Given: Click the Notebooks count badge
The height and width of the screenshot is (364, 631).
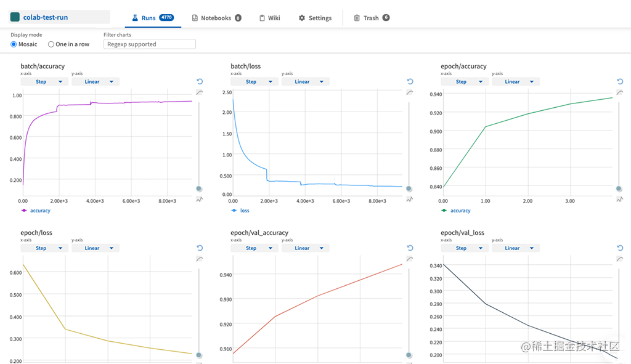Looking at the screenshot, I should pyautogui.click(x=238, y=18).
